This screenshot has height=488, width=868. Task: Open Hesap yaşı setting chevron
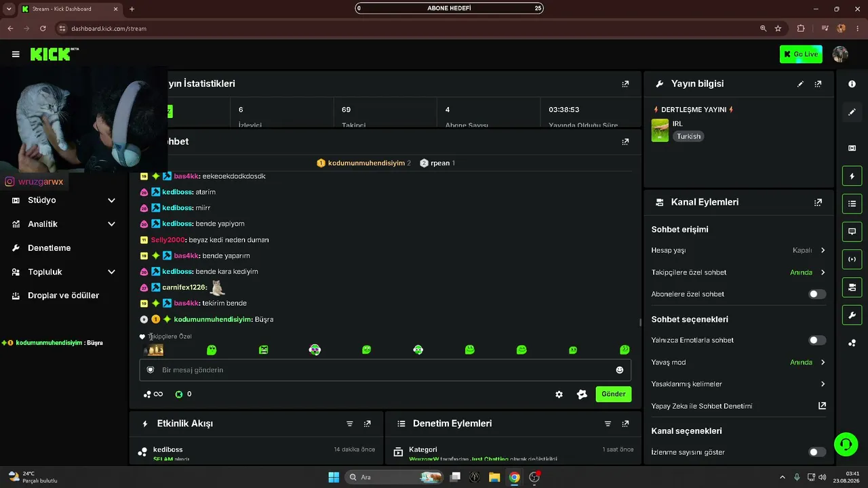click(x=823, y=250)
